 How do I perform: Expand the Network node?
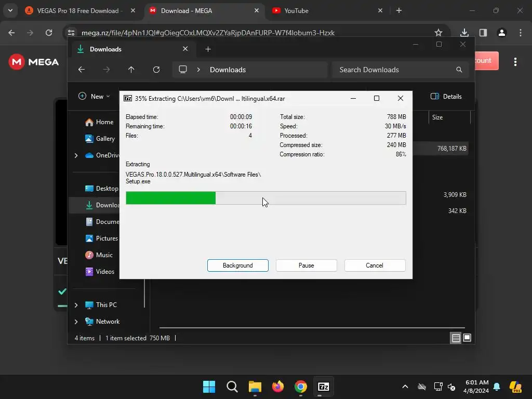[76, 322]
